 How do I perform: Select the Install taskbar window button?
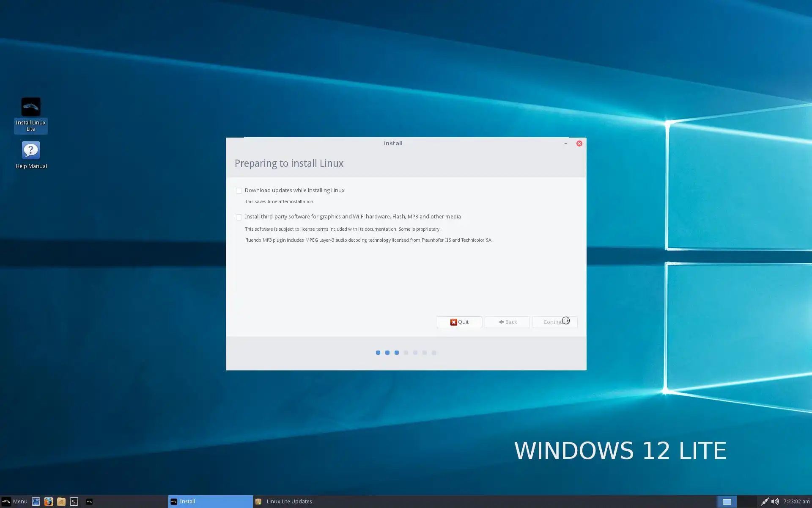tap(210, 502)
